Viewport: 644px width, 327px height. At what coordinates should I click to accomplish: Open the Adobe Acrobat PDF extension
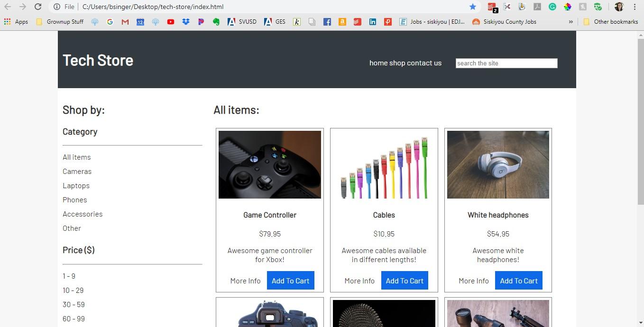point(537,7)
